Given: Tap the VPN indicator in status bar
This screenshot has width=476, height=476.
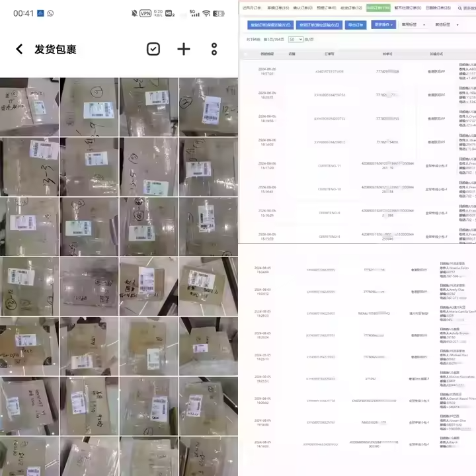Looking at the screenshot, I should click(145, 13).
